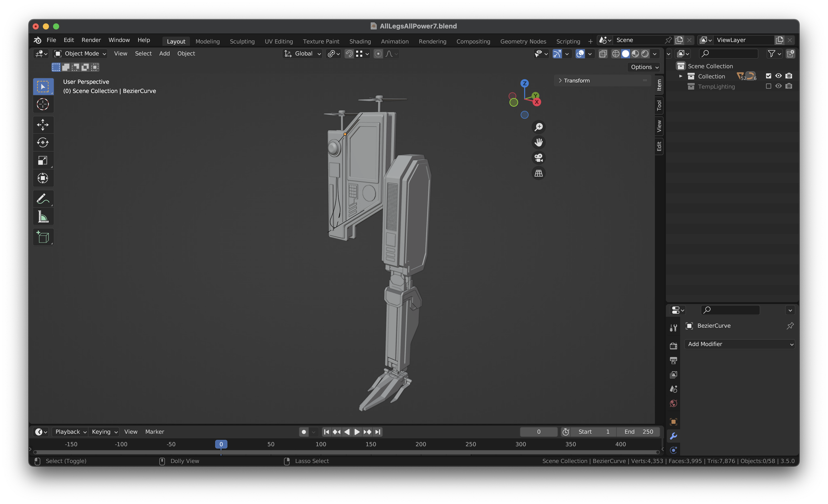This screenshot has width=828, height=504.
Task: Select the Move tool
Action: click(43, 125)
